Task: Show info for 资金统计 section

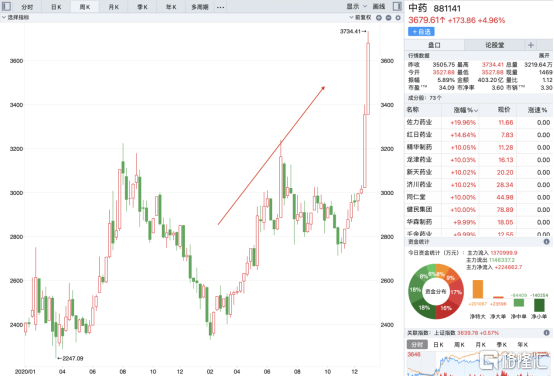Action: click(x=547, y=242)
